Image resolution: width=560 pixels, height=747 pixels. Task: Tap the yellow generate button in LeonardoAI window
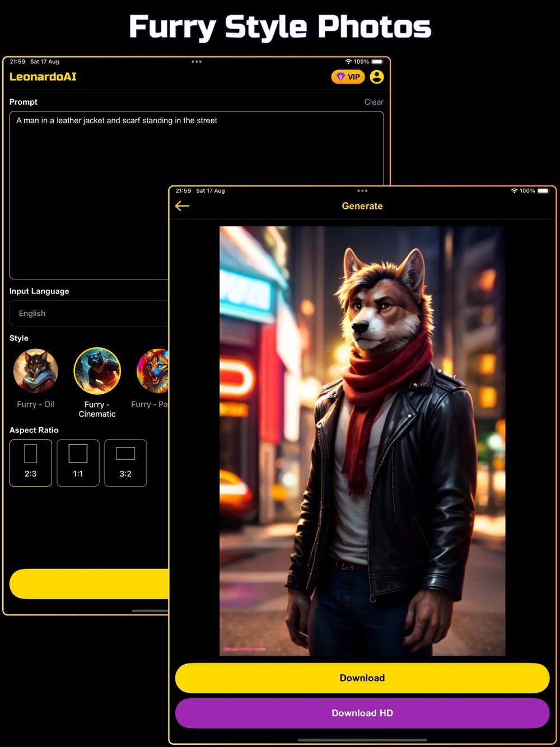pyautogui.click(x=89, y=584)
